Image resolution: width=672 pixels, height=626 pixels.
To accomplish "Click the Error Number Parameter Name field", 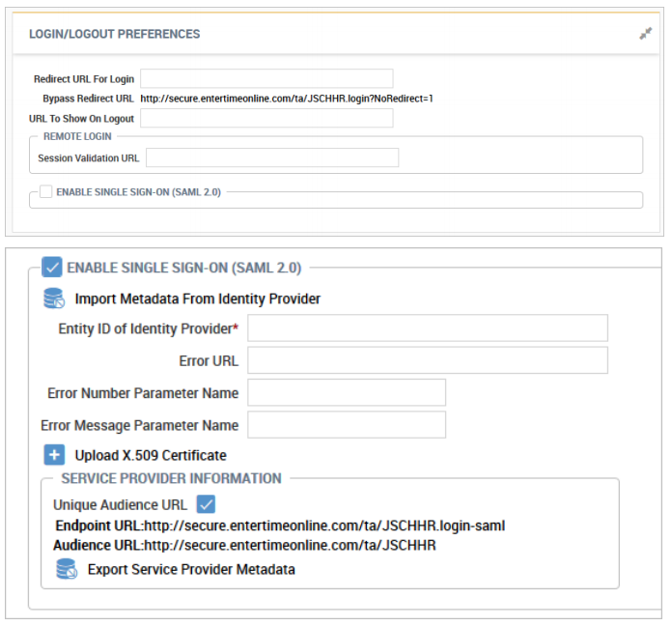I will (x=347, y=392).
